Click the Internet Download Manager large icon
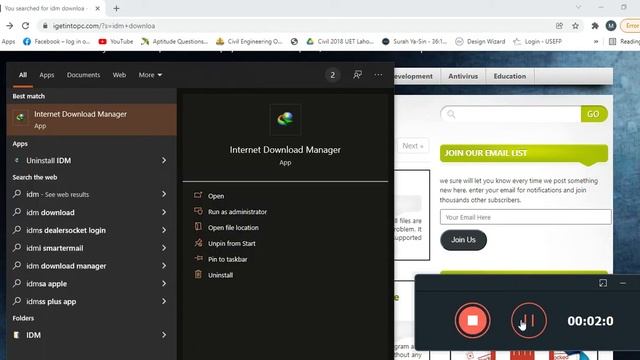This screenshot has width=640, height=360. 285,119
